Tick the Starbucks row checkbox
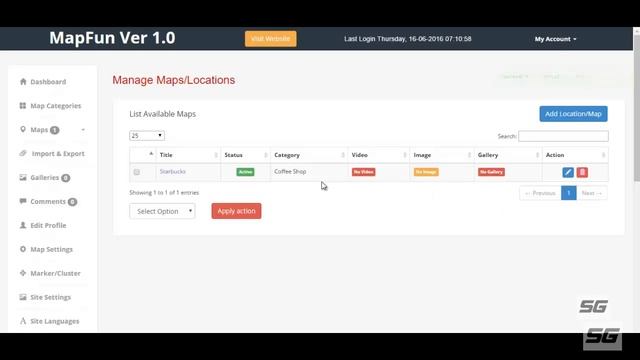The width and height of the screenshot is (640, 360). click(137, 172)
